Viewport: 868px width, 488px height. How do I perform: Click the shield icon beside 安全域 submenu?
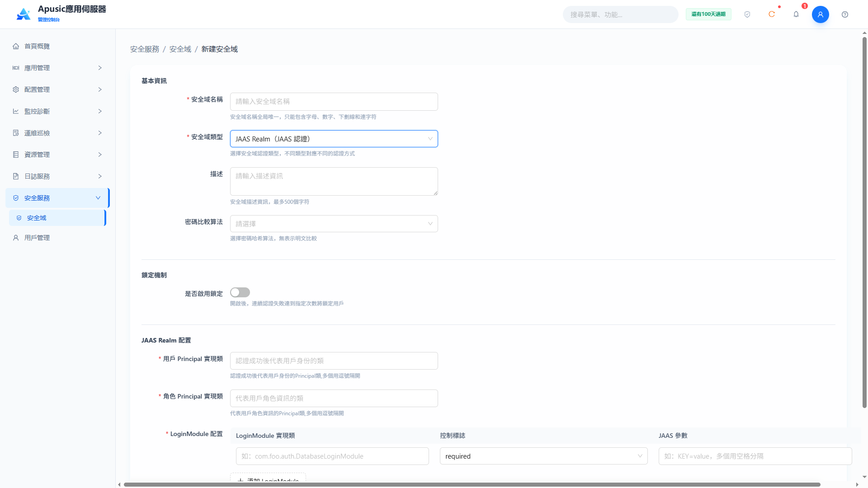point(19,218)
